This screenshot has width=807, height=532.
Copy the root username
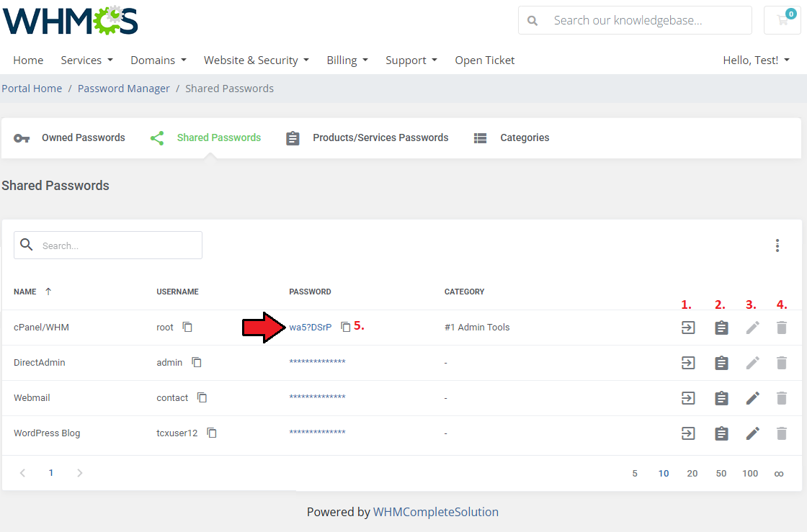pos(187,327)
